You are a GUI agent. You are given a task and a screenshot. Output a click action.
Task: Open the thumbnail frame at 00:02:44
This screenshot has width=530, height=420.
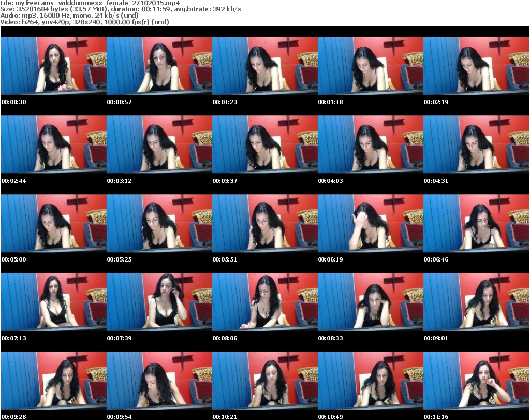pos(54,144)
